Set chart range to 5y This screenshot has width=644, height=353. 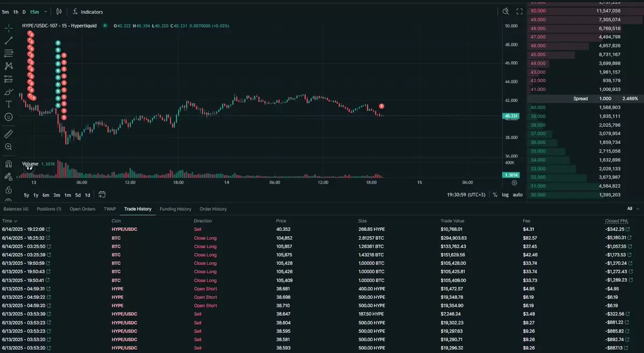point(26,194)
